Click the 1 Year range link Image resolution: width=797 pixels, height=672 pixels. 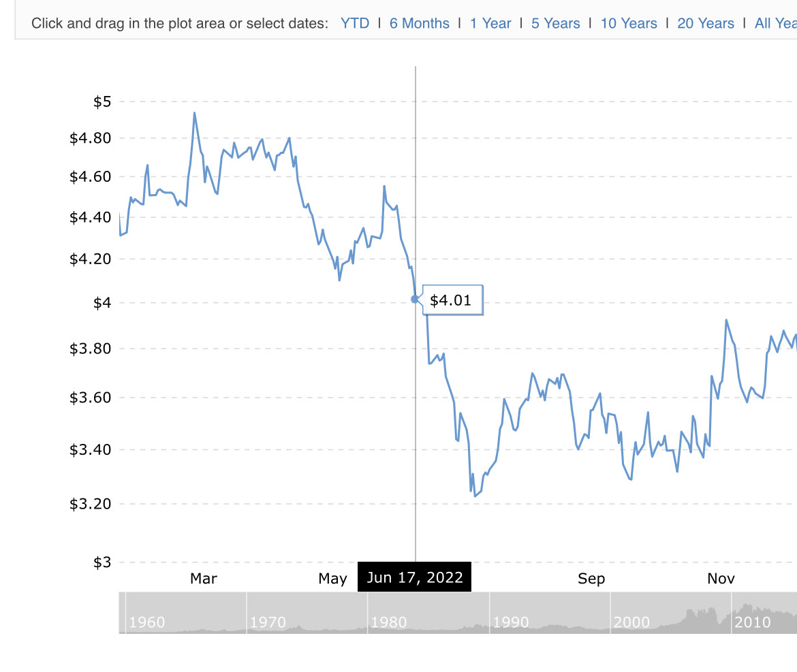(x=490, y=23)
